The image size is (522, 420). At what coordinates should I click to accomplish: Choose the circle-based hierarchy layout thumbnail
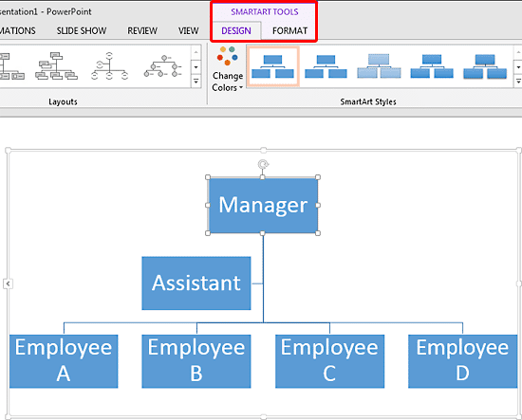tap(109, 66)
